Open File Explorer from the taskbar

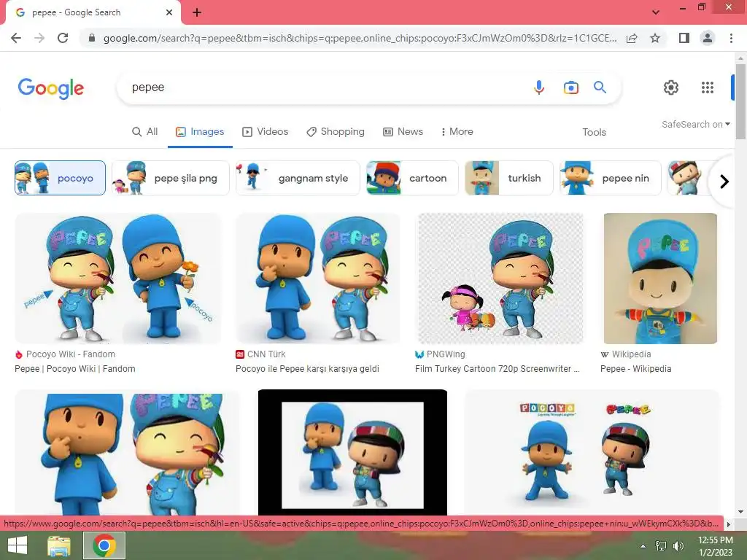[59, 545]
